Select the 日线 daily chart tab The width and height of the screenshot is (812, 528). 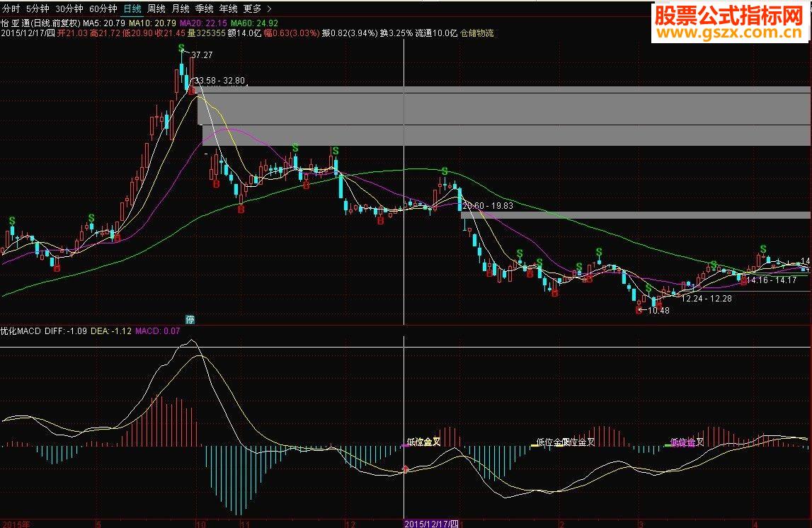tap(132, 8)
